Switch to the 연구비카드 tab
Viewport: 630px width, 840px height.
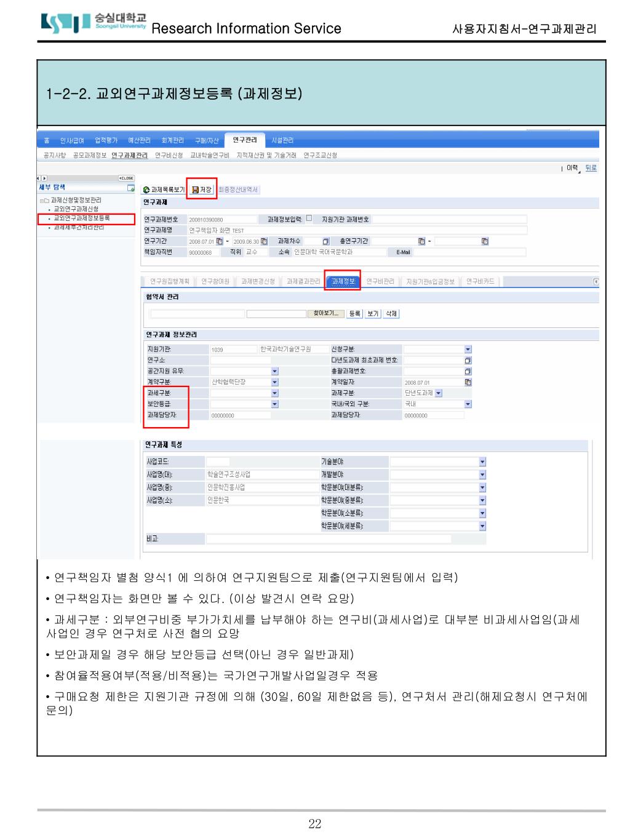pos(480,281)
